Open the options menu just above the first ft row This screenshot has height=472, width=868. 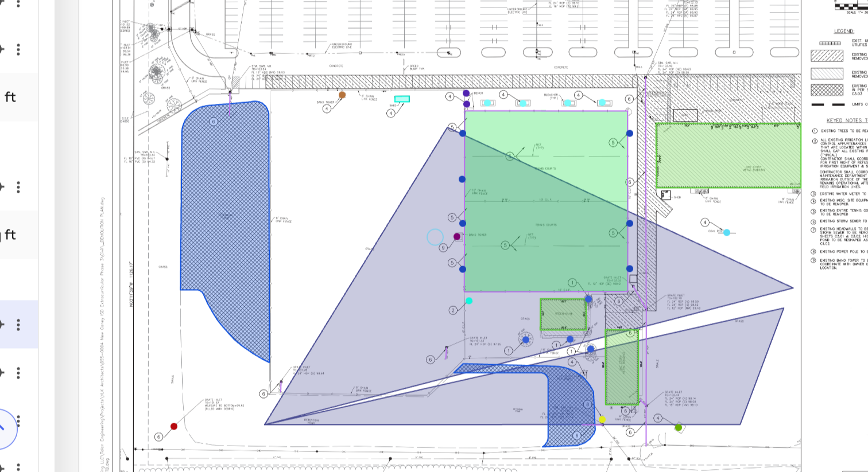(18, 49)
